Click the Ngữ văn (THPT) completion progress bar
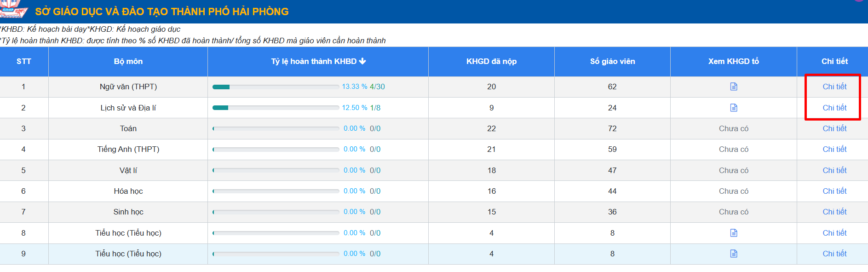Viewport: 868px width, 272px height. click(276, 87)
